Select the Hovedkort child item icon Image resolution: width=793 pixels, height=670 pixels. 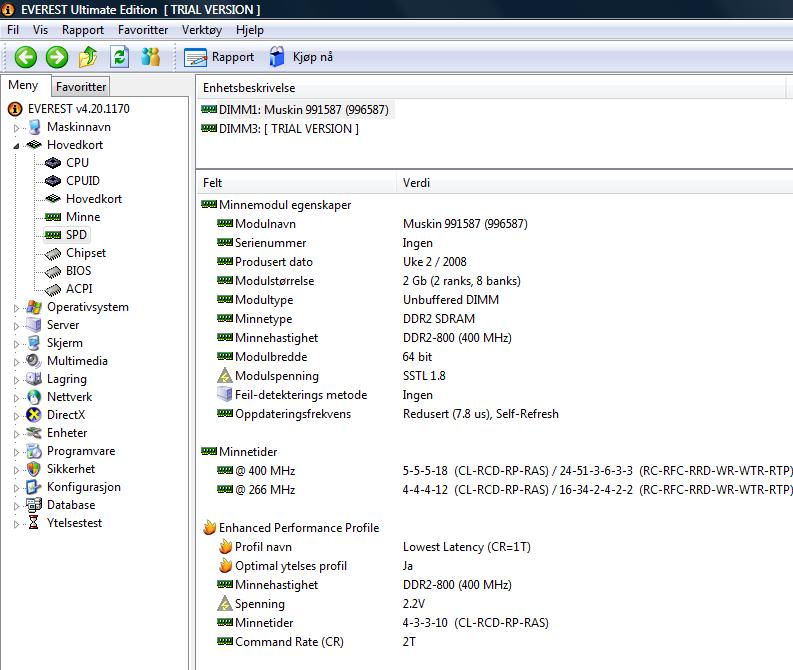(x=53, y=199)
